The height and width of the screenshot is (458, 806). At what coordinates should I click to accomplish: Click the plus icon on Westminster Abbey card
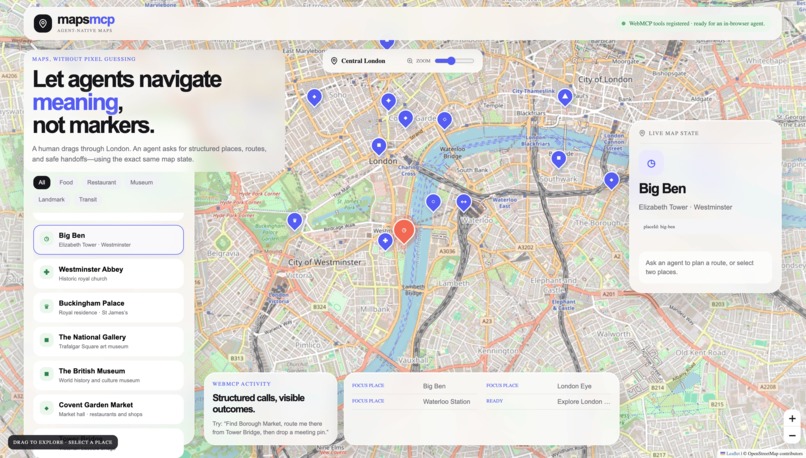tap(46, 272)
